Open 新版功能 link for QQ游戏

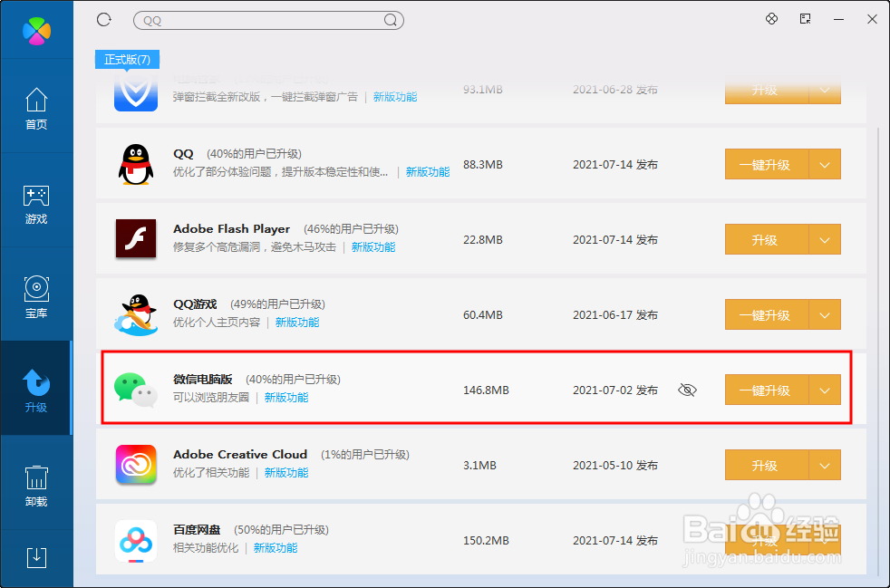point(297,323)
